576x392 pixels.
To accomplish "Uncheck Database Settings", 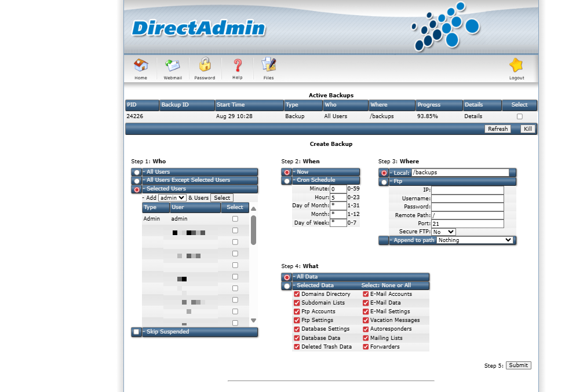I will pos(297,329).
